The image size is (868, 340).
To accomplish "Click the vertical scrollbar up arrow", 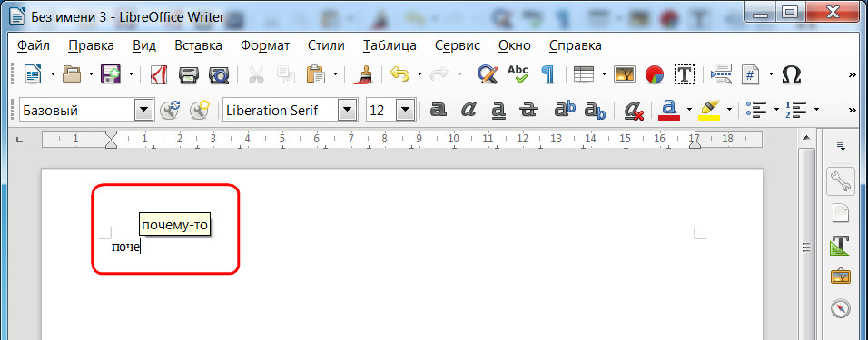I will pyautogui.click(x=806, y=138).
